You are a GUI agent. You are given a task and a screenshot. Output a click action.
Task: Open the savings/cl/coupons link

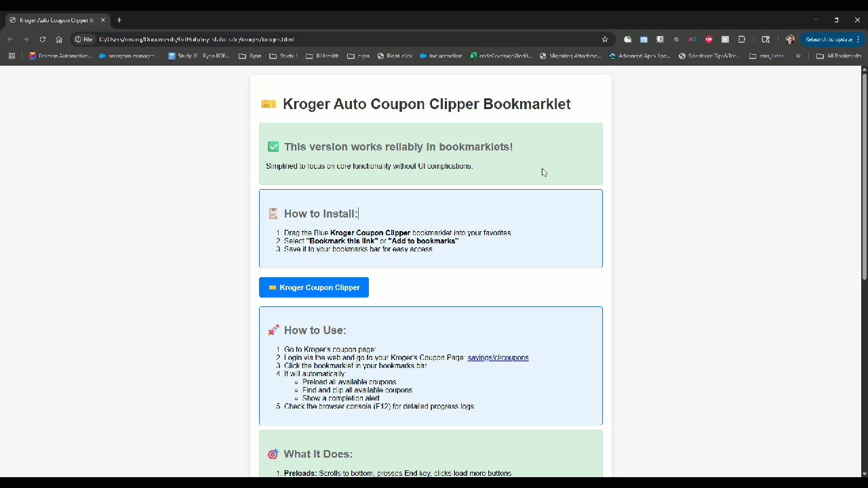498,358
